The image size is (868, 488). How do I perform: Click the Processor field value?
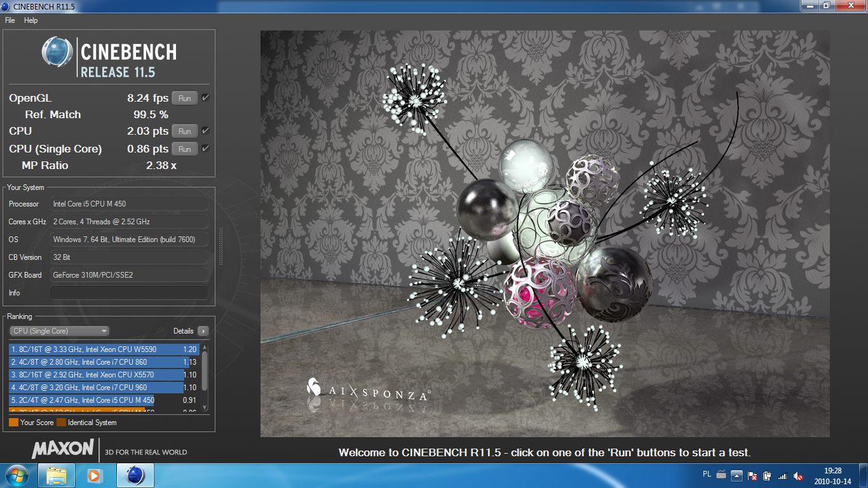[x=129, y=204]
